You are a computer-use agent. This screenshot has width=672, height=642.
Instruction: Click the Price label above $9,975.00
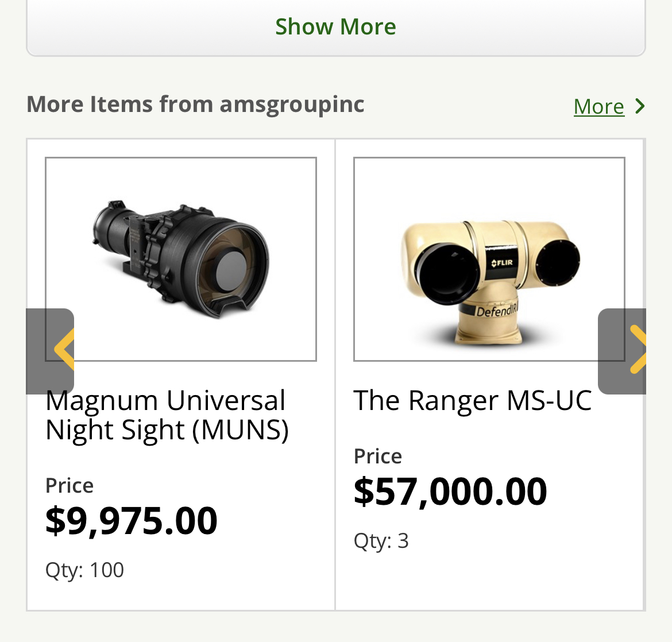coord(69,486)
